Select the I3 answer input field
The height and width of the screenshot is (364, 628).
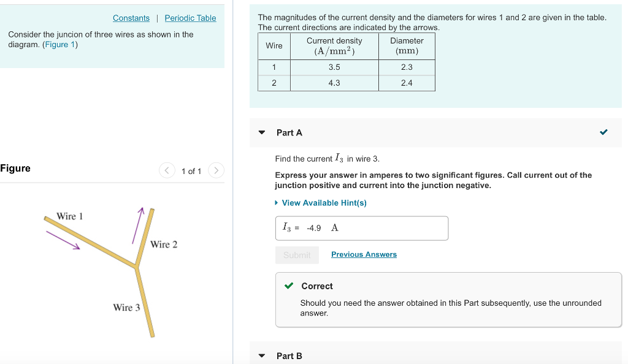pyautogui.click(x=362, y=227)
